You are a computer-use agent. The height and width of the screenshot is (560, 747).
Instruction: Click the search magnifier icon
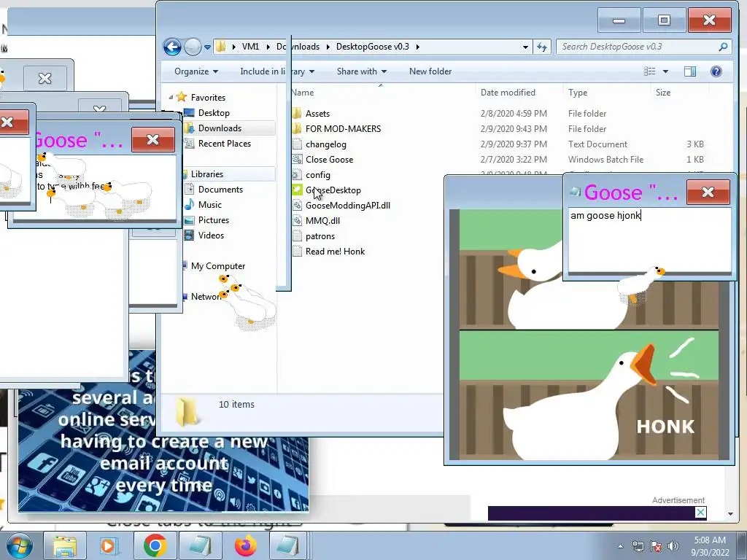point(723,47)
